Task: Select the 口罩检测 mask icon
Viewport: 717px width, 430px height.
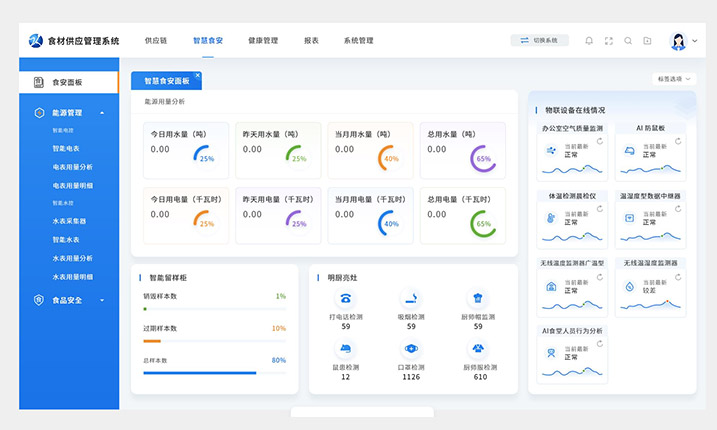Action: click(x=411, y=349)
